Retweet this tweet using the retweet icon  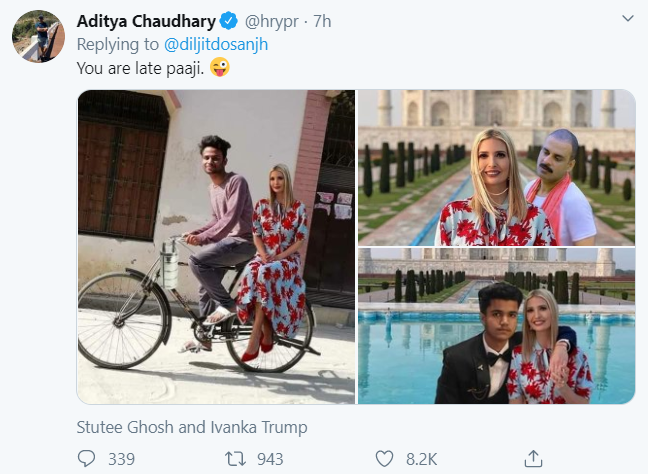[x=232, y=459]
